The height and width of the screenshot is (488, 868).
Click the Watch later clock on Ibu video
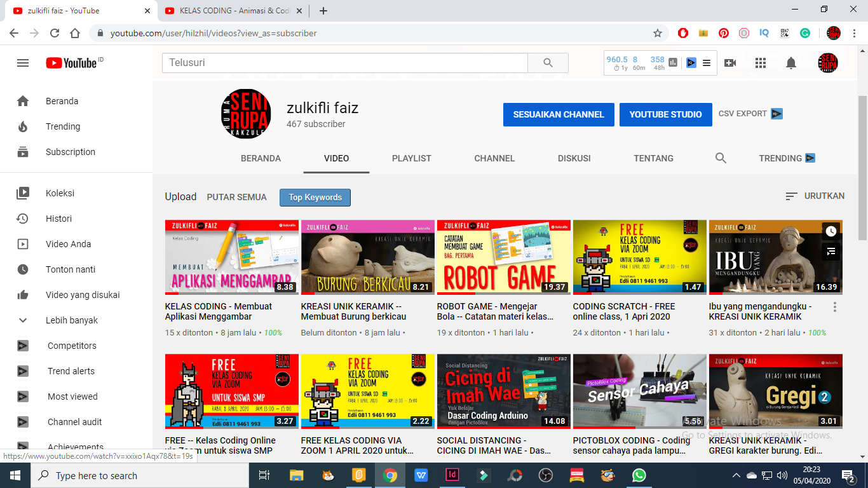pyautogui.click(x=831, y=231)
